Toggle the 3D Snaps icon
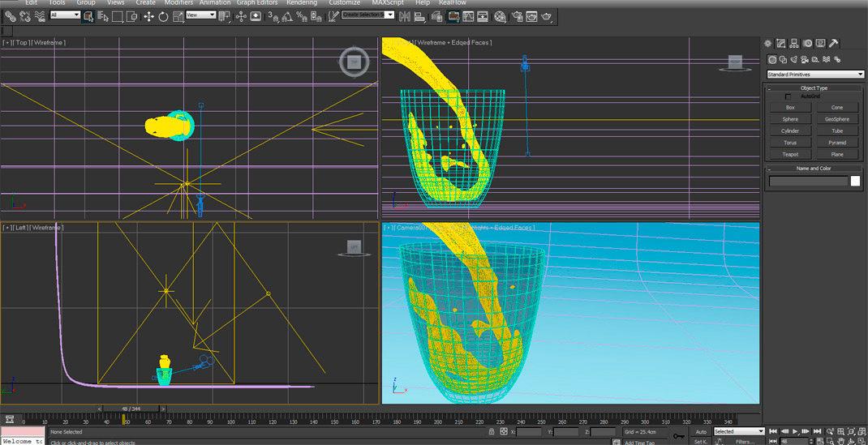Viewport: 868px width, 445px height. 273,16
